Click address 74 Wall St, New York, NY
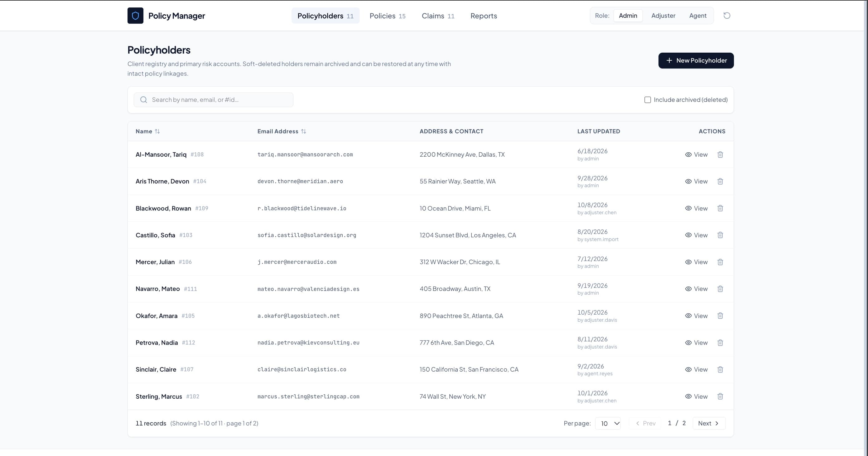Screen dimensions: 868x456 (x=452, y=397)
